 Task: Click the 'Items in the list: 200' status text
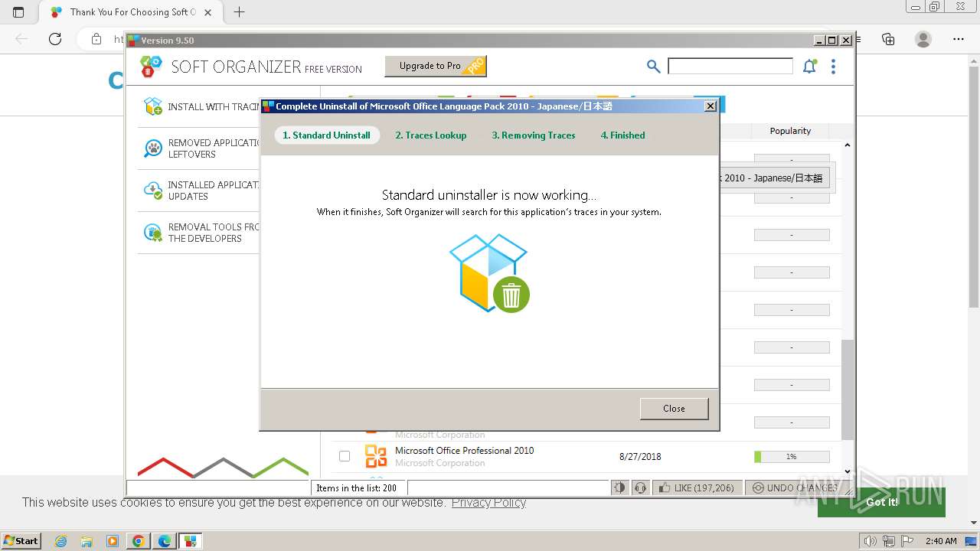(x=357, y=487)
